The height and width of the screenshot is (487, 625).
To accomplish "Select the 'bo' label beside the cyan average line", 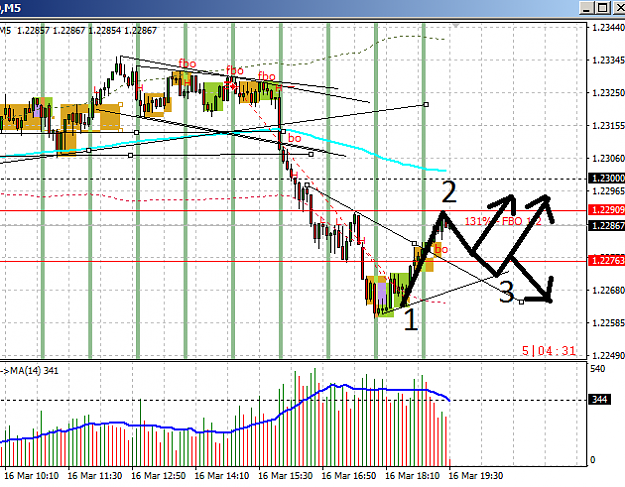I will coord(295,138).
